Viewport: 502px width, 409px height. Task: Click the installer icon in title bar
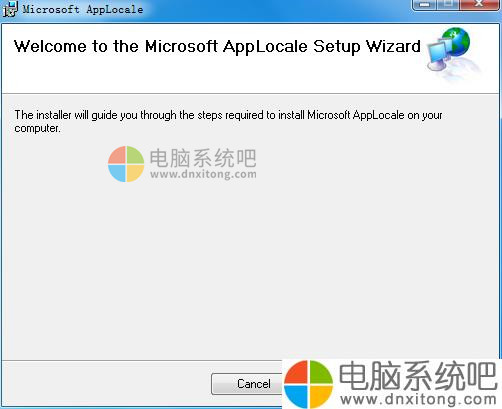[10, 9]
